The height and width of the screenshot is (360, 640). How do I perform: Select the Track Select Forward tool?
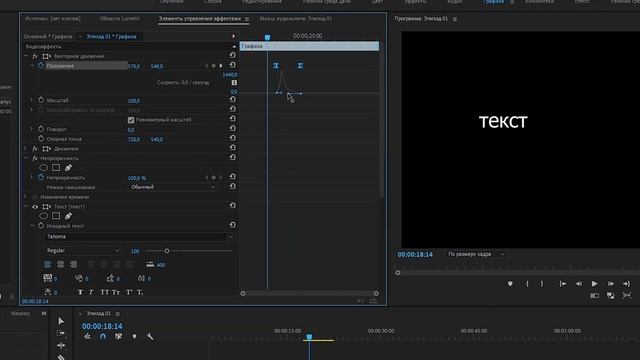61,333
